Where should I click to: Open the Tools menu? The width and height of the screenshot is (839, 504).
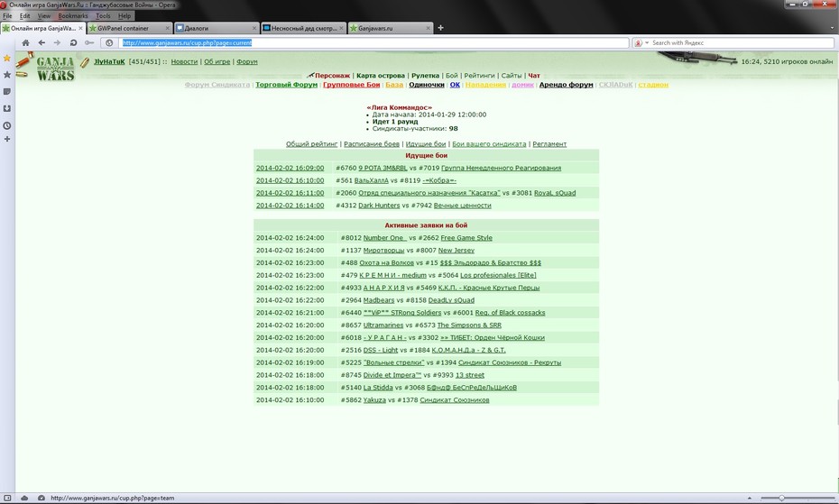(x=103, y=16)
